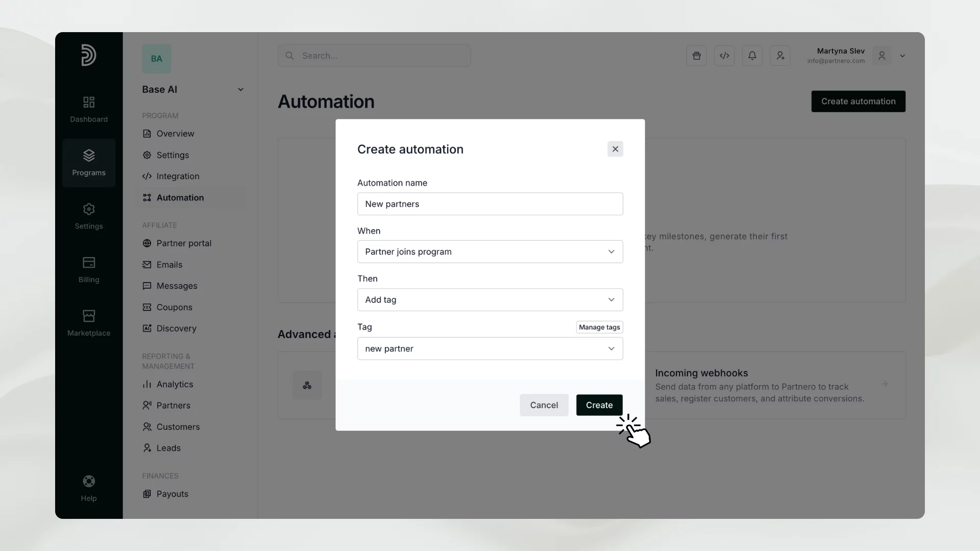This screenshot has height=551, width=980.
Task: Click the Automation name input field
Action: (489, 204)
